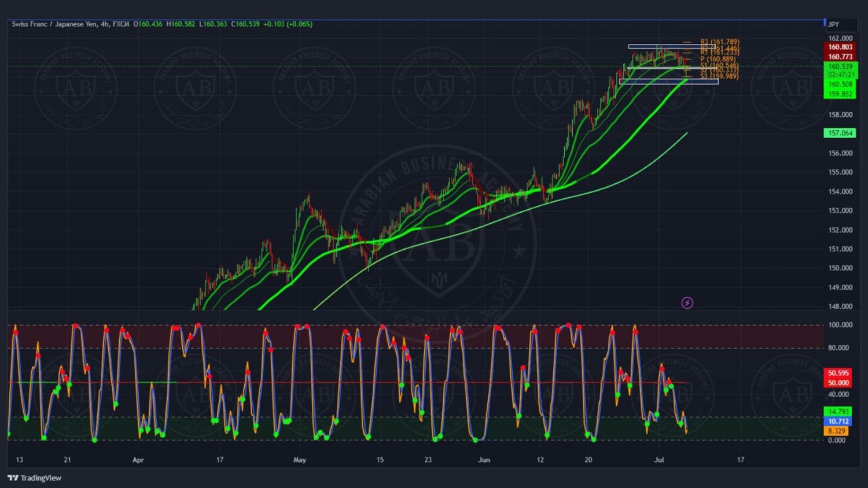Click the Jun date on time axis
Screen dimensions: 868x488
[484, 460]
